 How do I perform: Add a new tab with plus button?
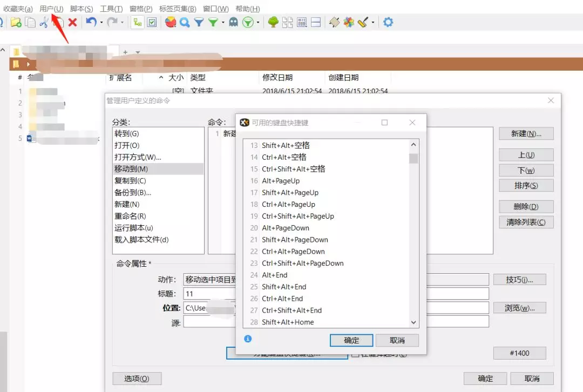click(x=125, y=52)
